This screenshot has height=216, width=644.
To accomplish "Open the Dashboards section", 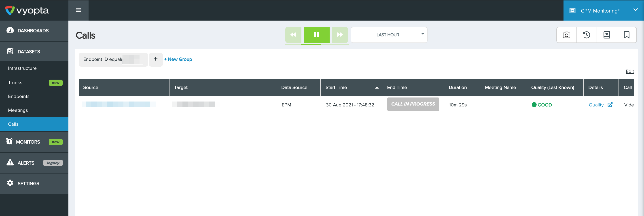I will [34, 30].
